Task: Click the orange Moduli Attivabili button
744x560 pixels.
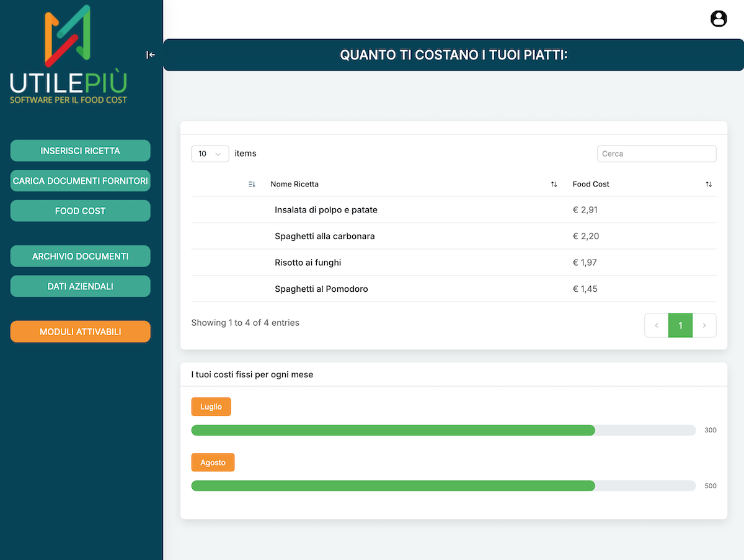Action: point(81,331)
